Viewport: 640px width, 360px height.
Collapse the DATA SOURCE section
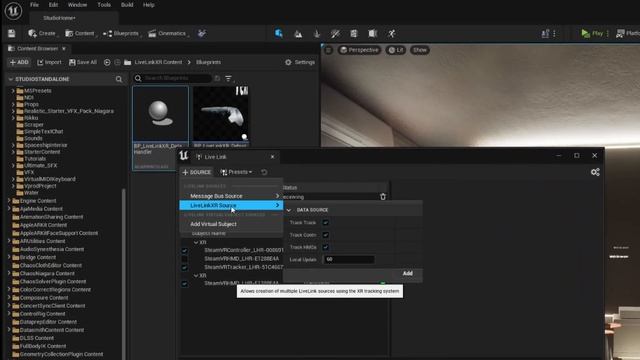point(289,210)
